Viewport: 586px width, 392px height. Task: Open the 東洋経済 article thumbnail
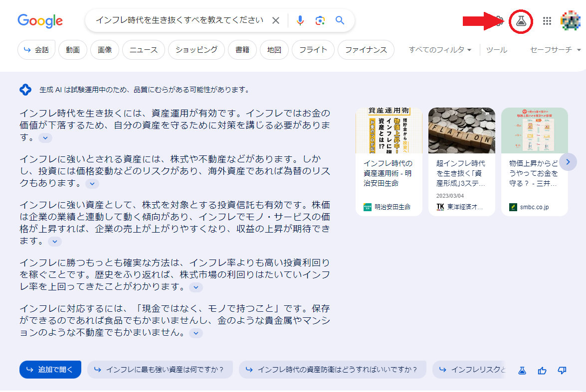[461, 131]
